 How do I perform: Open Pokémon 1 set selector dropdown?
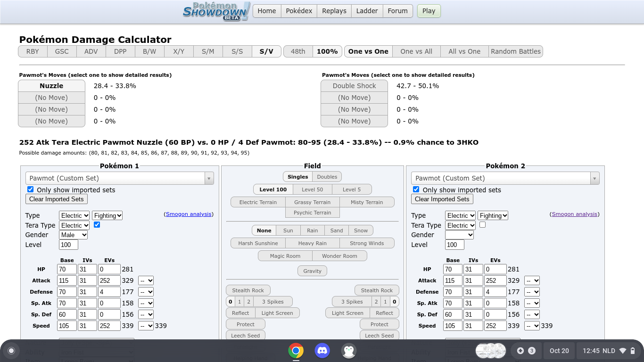(x=120, y=178)
